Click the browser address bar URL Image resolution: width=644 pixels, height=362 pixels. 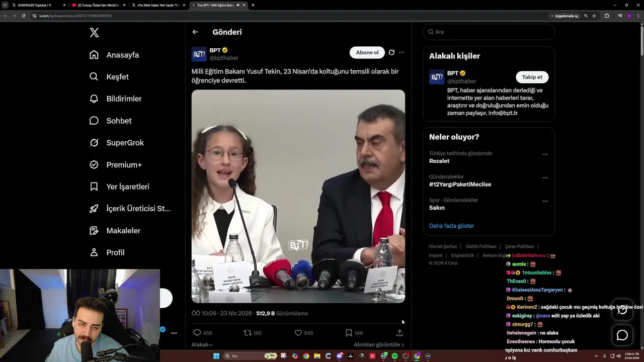(x=75, y=16)
